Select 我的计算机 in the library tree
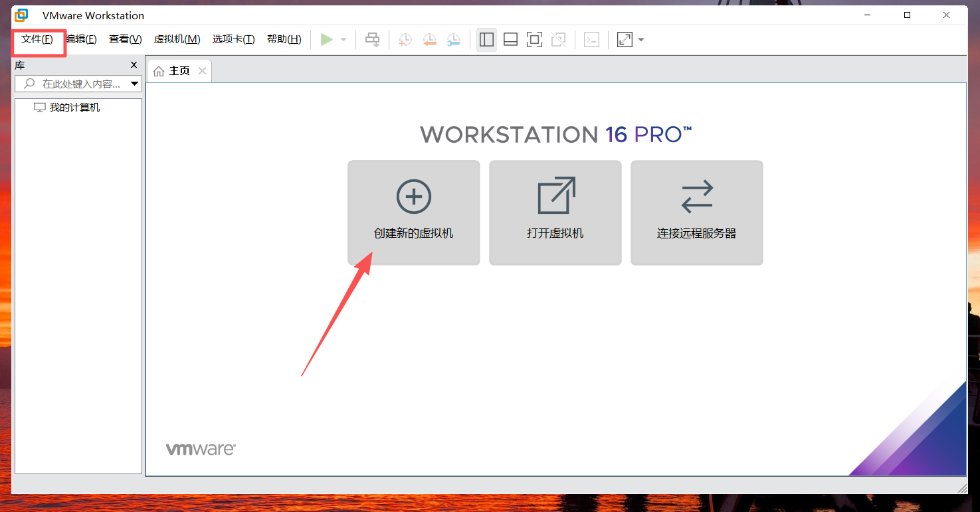Image resolution: width=980 pixels, height=512 pixels. (74, 108)
